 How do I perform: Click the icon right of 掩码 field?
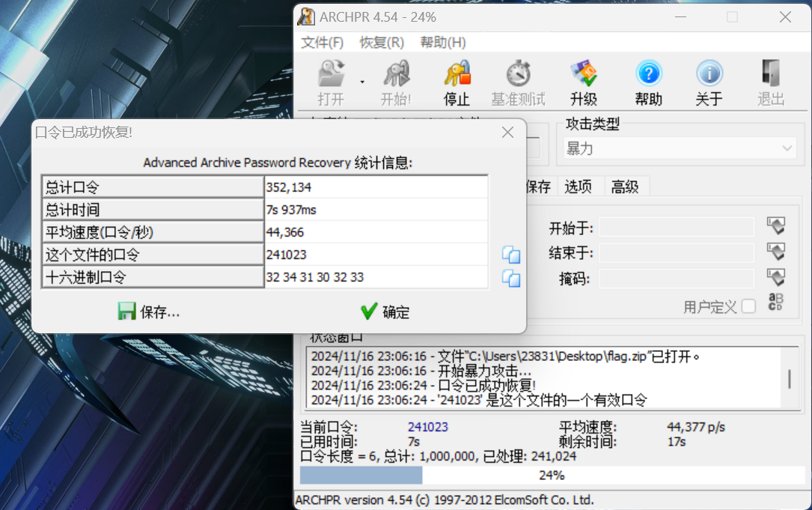(776, 277)
